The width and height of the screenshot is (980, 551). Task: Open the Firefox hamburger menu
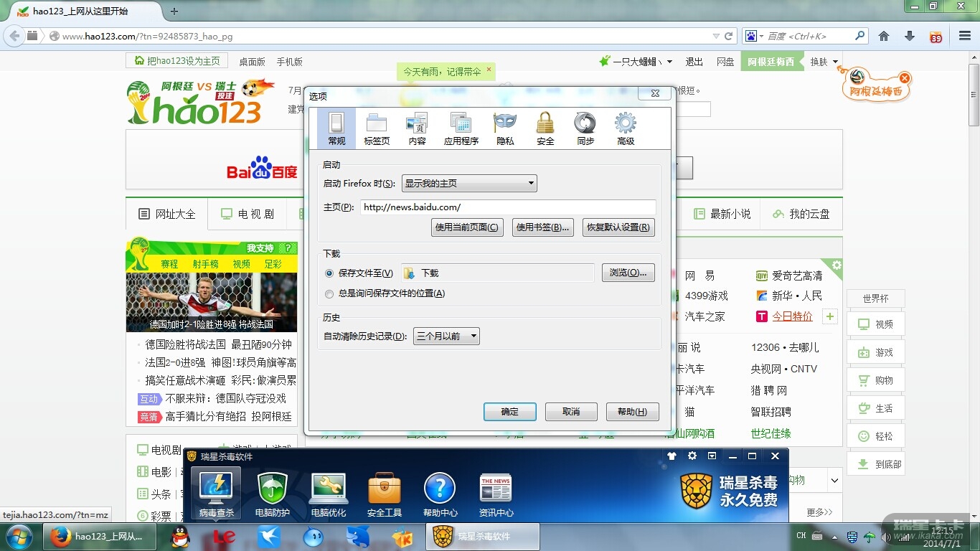coord(965,36)
